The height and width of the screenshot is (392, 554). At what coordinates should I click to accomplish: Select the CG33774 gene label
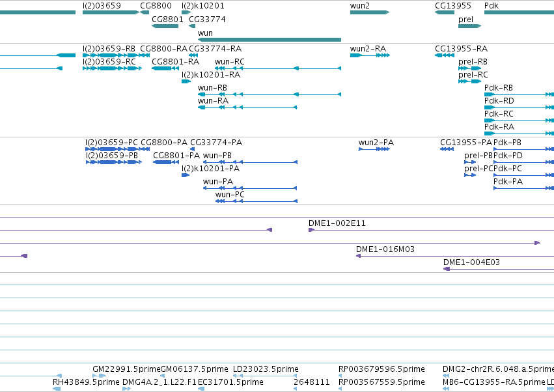click(207, 19)
